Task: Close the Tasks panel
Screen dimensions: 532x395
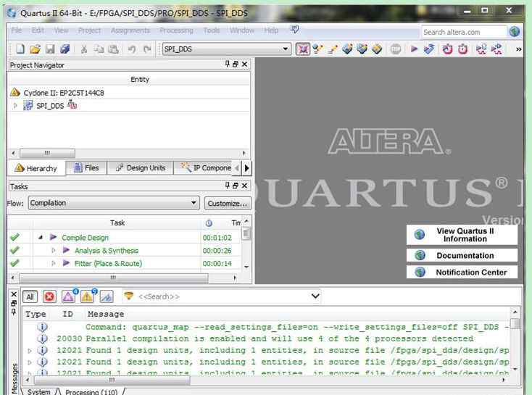Action: (244, 186)
